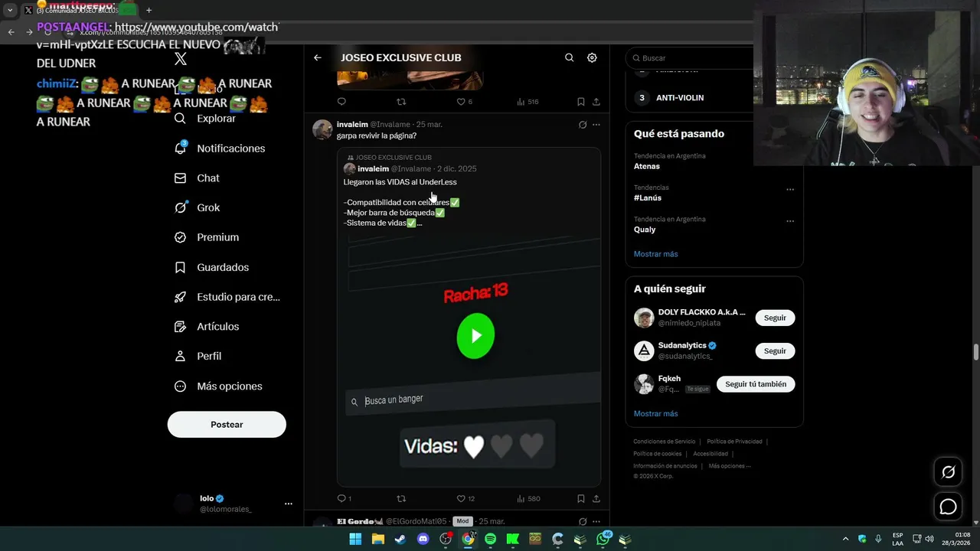This screenshot has height=551, width=980.
Task: Play the Racha 13 video
Action: (475, 336)
